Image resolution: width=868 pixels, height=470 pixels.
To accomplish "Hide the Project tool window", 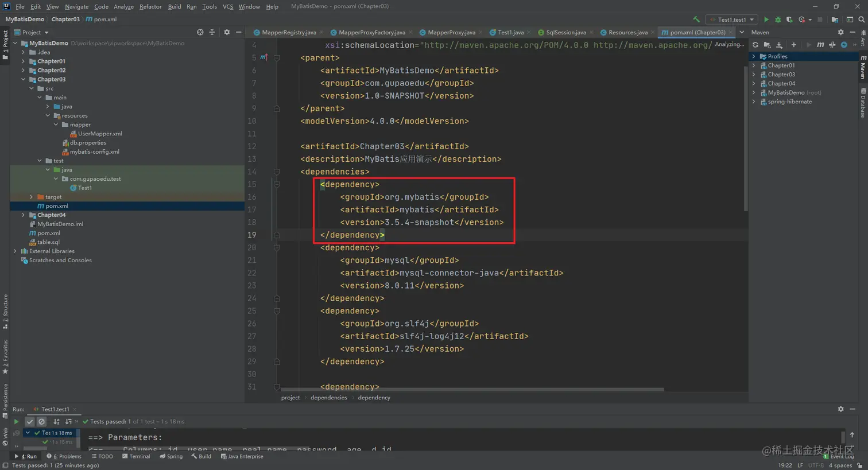I will point(239,32).
